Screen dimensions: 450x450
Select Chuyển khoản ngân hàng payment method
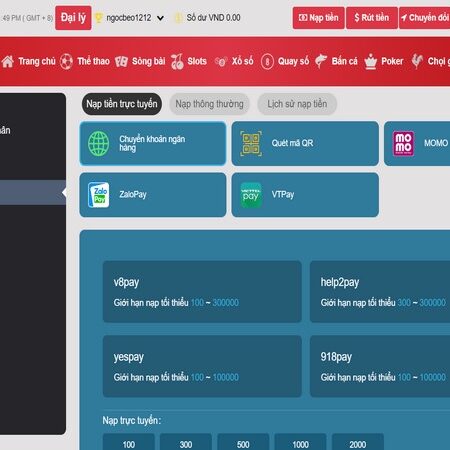tap(153, 143)
